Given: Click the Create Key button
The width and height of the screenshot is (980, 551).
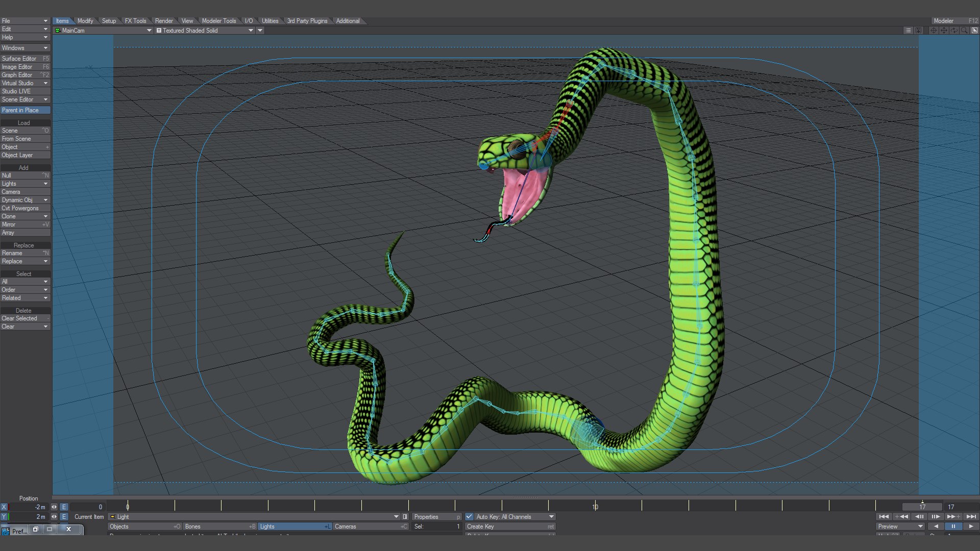Looking at the screenshot, I should click(510, 527).
